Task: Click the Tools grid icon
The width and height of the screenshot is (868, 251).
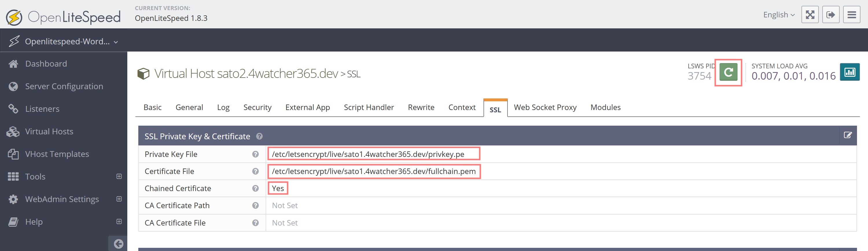Action: point(13,176)
